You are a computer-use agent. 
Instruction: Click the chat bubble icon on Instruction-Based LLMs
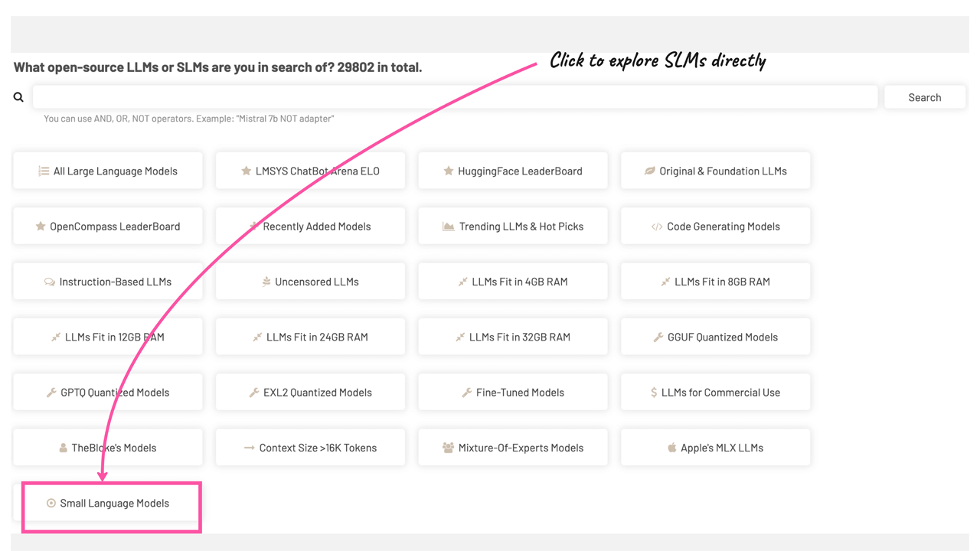point(50,282)
